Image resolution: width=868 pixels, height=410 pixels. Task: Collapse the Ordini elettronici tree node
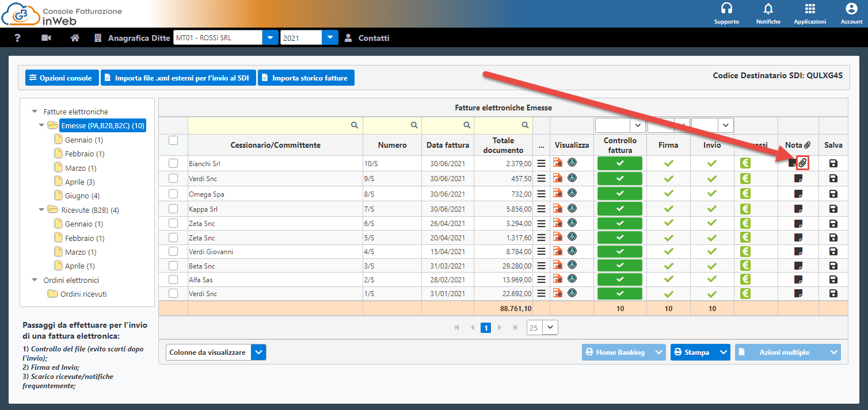(35, 280)
